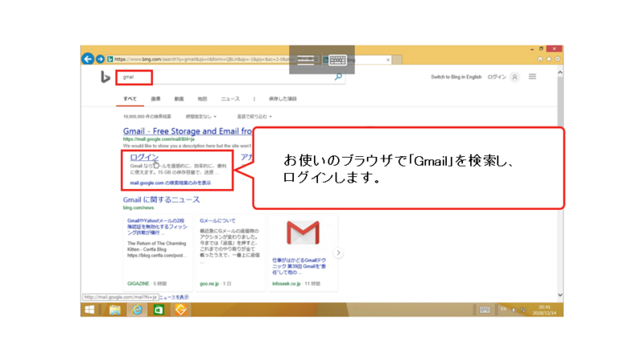This screenshot has height=362, width=644.
Task: Click the overlay toolbar keyboard icon
Action: (x=337, y=60)
